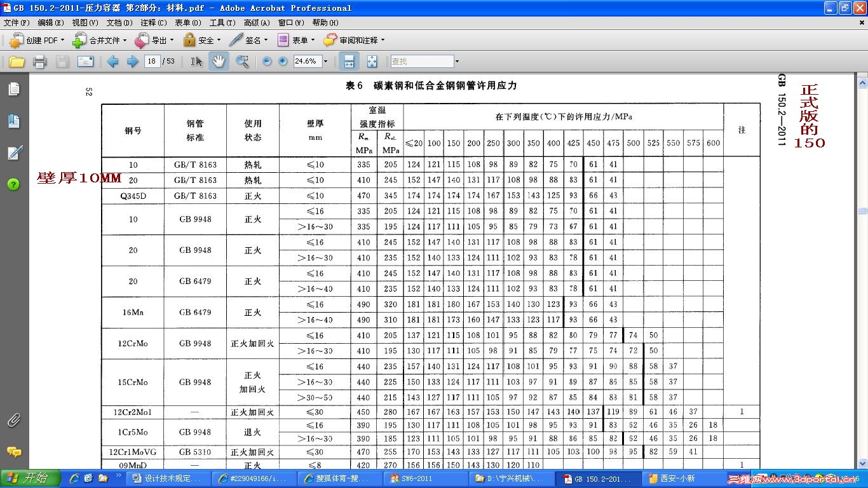Viewport: 868px width, 488px height.
Task: Open the zoom percentage dropdown
Action: click(x=325, y=61)
